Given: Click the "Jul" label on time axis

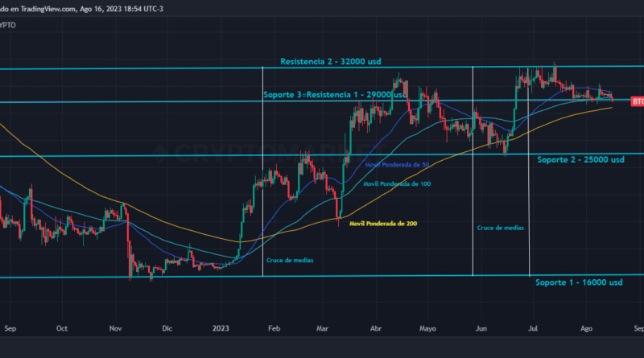Looking at the screenshot, I should click(534, 328).
